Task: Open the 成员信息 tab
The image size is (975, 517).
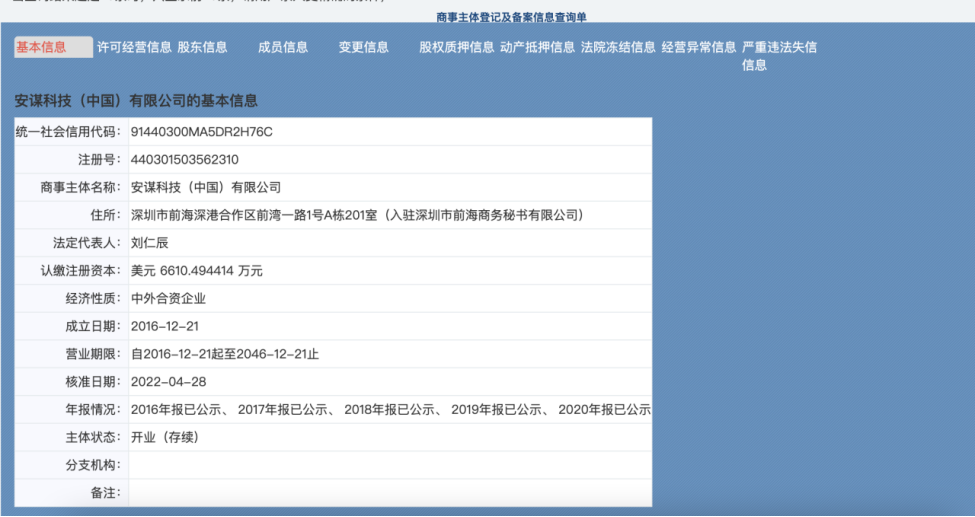Action: coord(283,47)
